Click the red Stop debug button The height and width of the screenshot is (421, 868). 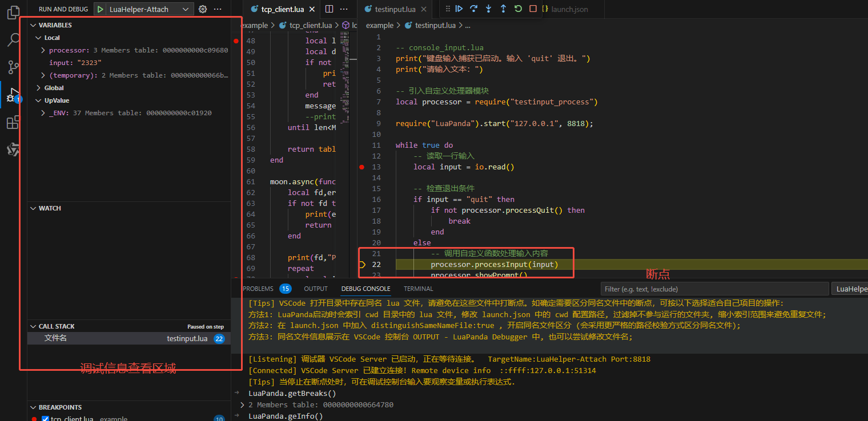533,9
